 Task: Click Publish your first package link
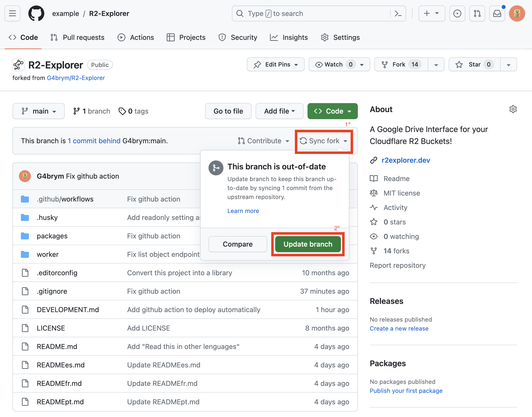click(406, 391)
